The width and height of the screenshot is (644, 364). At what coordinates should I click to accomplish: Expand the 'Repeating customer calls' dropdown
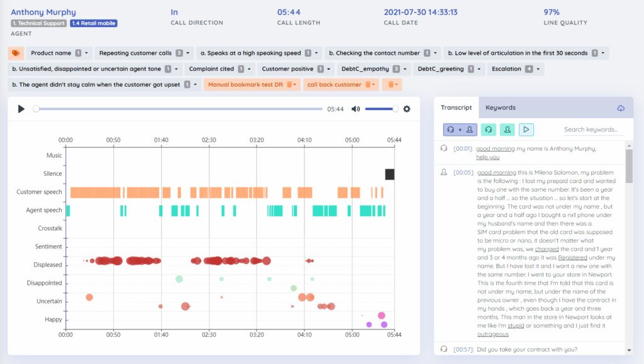(x=188, y=53)
